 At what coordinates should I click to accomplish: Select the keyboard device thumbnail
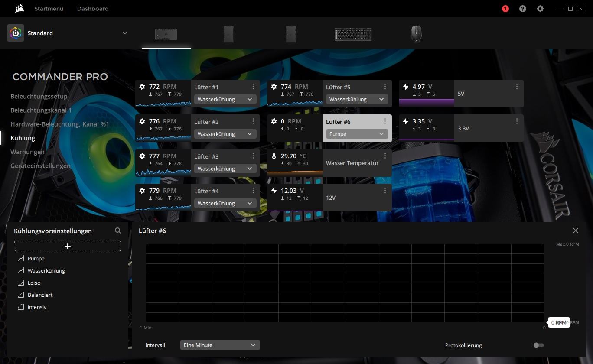click(353, 34)
